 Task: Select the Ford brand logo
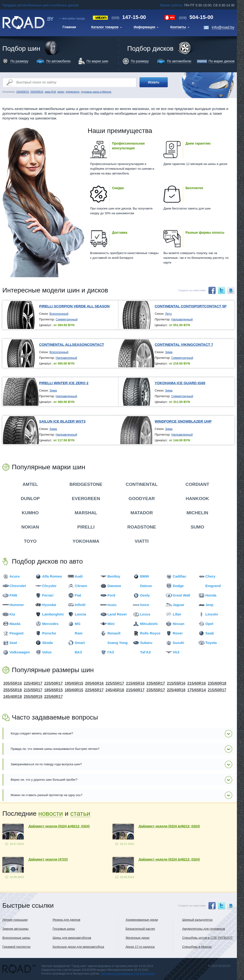[103, 595]
